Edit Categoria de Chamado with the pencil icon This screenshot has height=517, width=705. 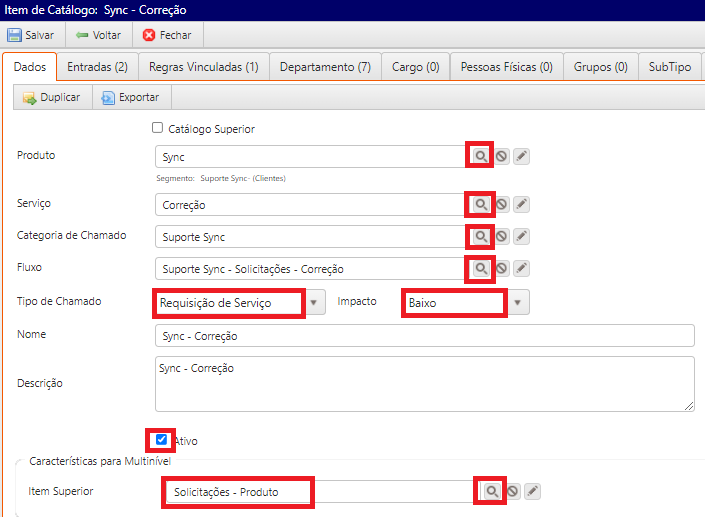522,237
